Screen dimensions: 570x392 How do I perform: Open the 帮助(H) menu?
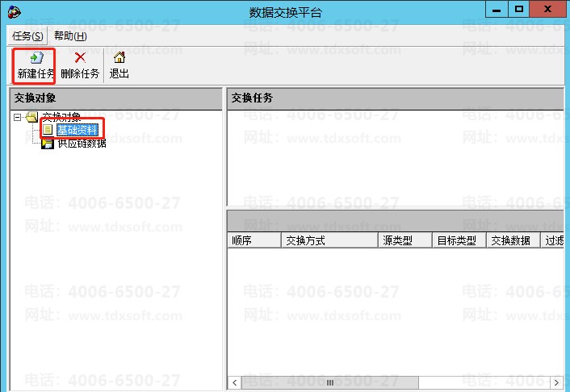(x=70, y=36)
